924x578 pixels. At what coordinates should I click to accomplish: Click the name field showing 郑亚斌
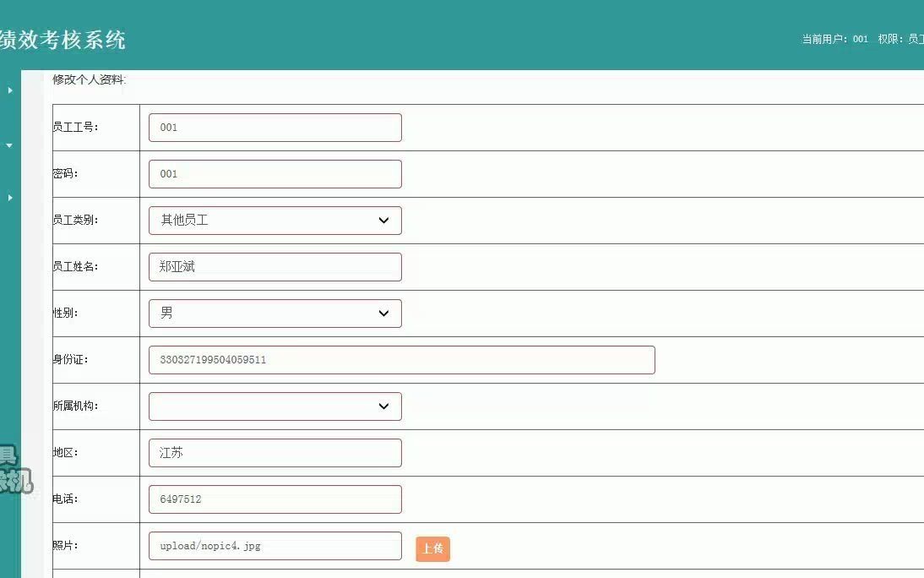pyautogui.click(x=274, y=266)
